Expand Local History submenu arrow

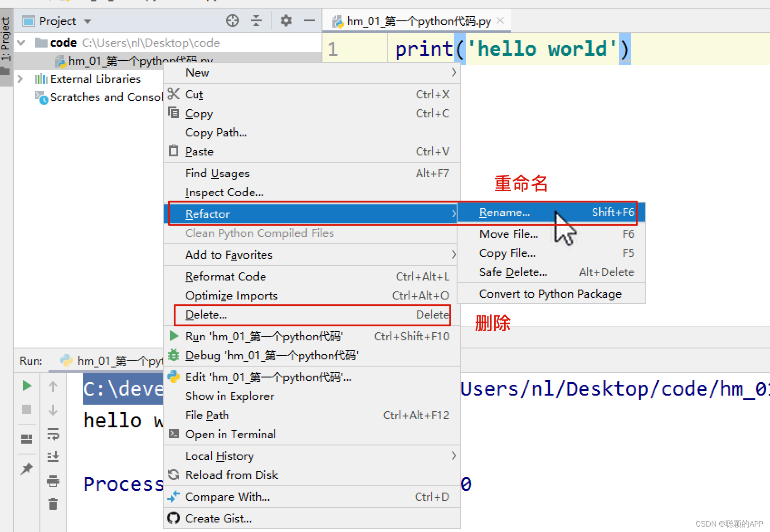453,455
